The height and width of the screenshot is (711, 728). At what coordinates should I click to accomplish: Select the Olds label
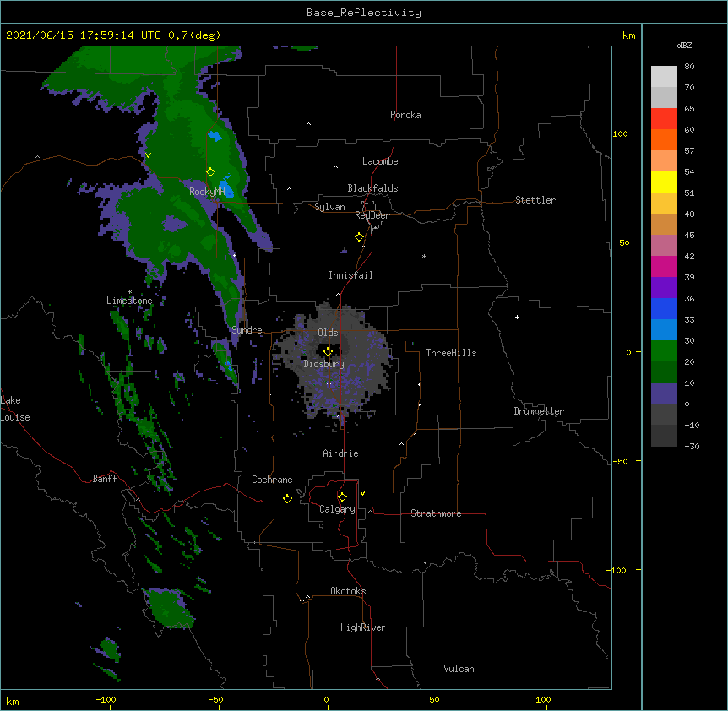point(328,333)
